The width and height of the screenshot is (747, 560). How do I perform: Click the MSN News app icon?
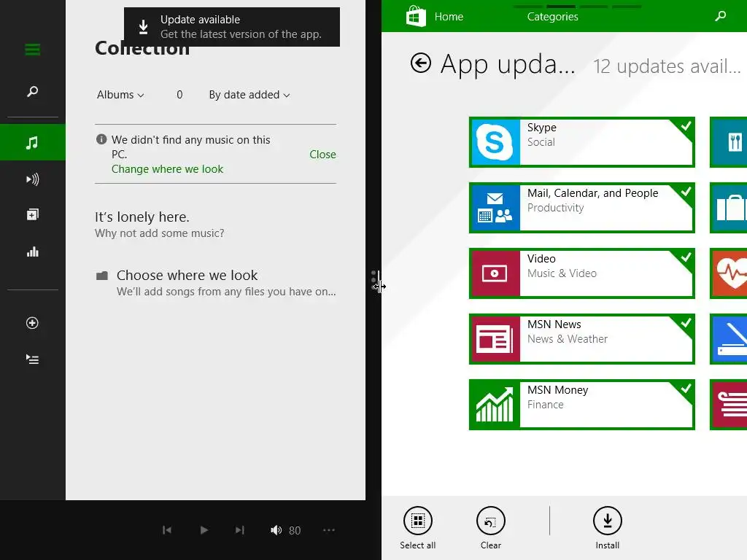click(x=495, y=339)
